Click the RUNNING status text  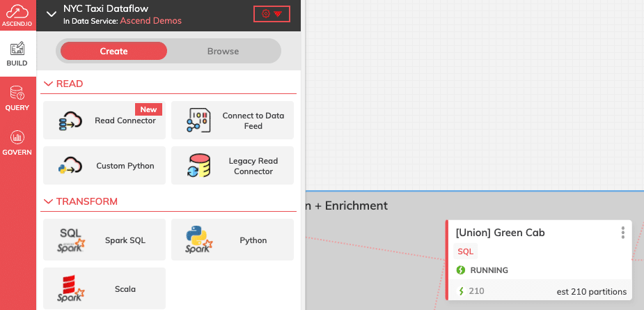point(489,270)
